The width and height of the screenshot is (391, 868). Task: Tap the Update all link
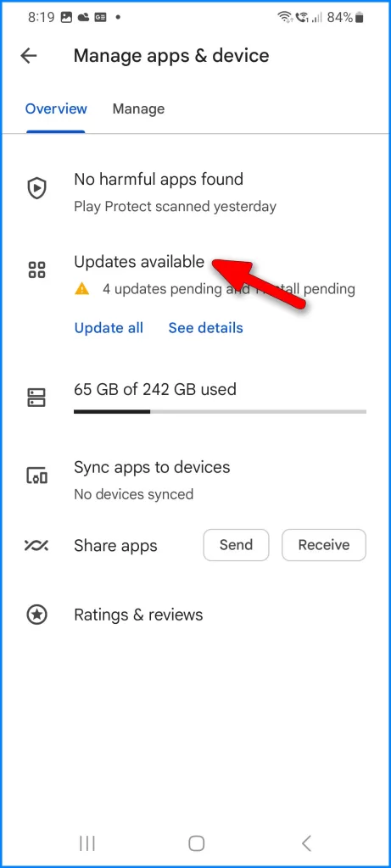(109, 328)
